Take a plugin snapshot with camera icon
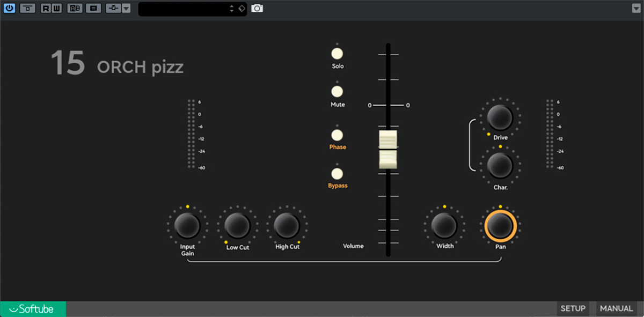 coord(257,8)
